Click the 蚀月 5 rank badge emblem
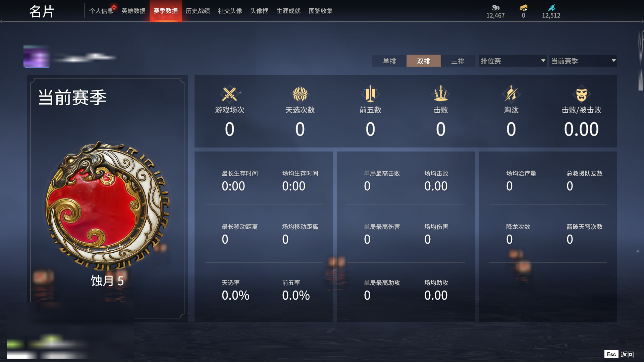Screen dimensions: 644x362 click(x=107, y=205)
